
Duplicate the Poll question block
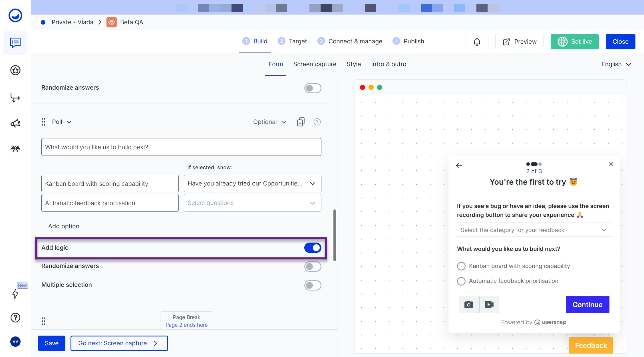301,122
